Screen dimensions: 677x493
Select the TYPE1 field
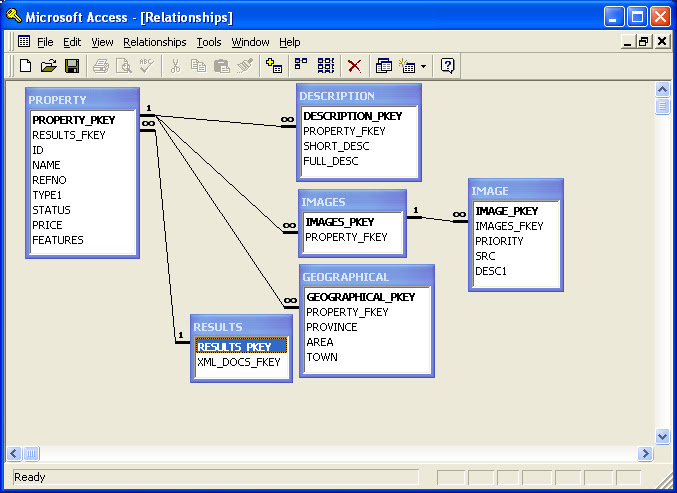tap(47, 195)
